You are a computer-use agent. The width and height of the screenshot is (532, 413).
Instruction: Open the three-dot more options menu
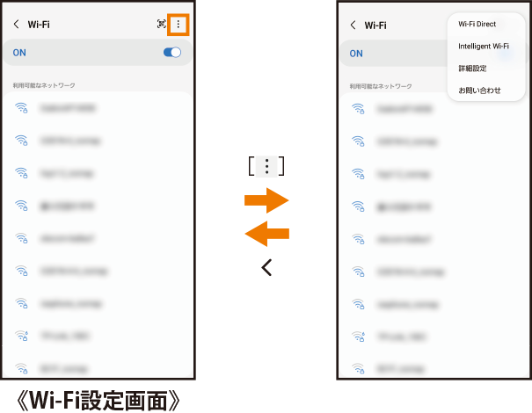179,25
